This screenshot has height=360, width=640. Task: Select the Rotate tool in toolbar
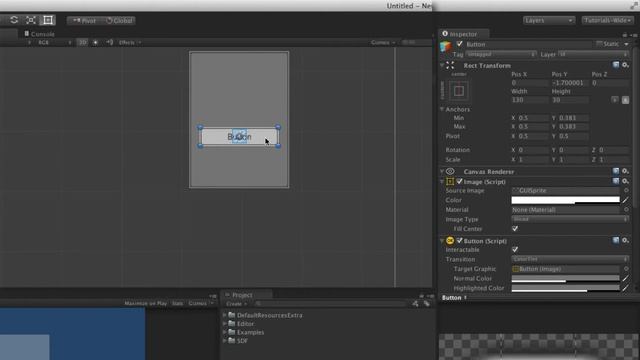click(x=14, y=20)
